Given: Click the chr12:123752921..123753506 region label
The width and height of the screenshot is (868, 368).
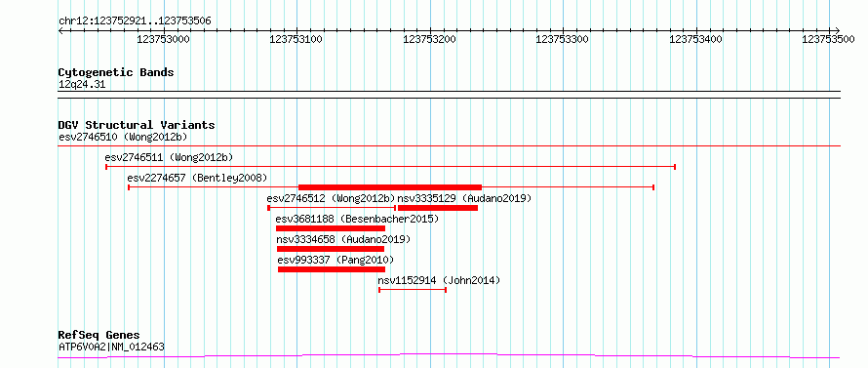Looking at the screenshot, I should coord(135,21).
